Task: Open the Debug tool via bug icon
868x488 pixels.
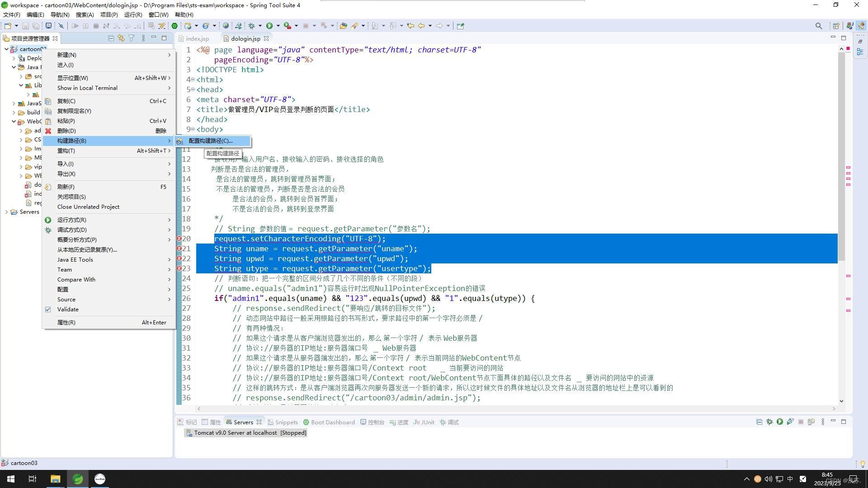Action: pyautogui.click(x=251, y=26)
